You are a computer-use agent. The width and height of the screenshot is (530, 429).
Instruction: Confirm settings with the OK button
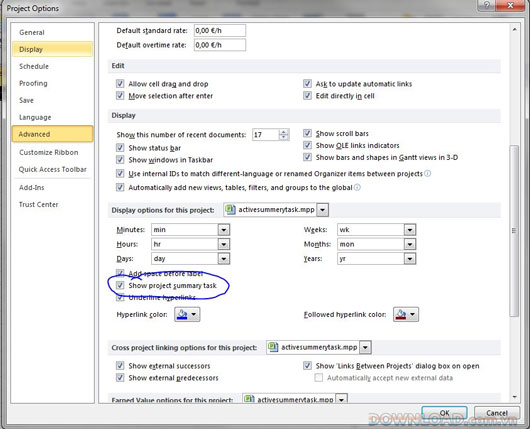coord(444,413)
